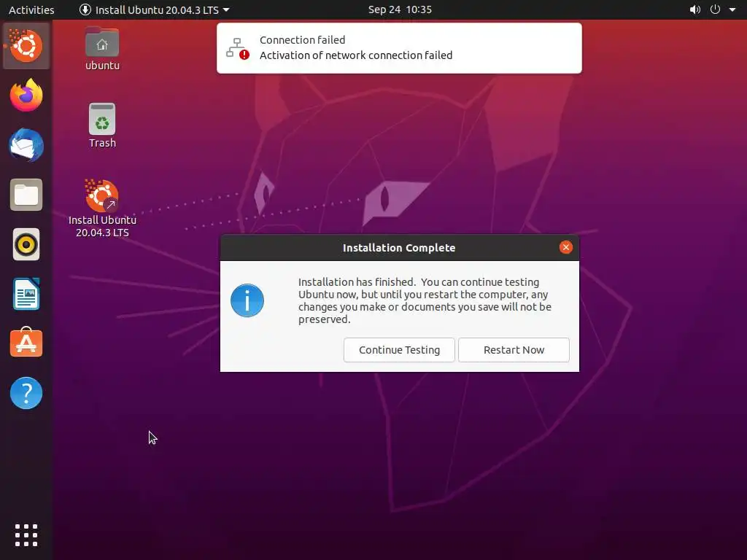Viewport: 747px width, 560px height.
Task: Click the power icon in top bar
Action: coord(715,9)
